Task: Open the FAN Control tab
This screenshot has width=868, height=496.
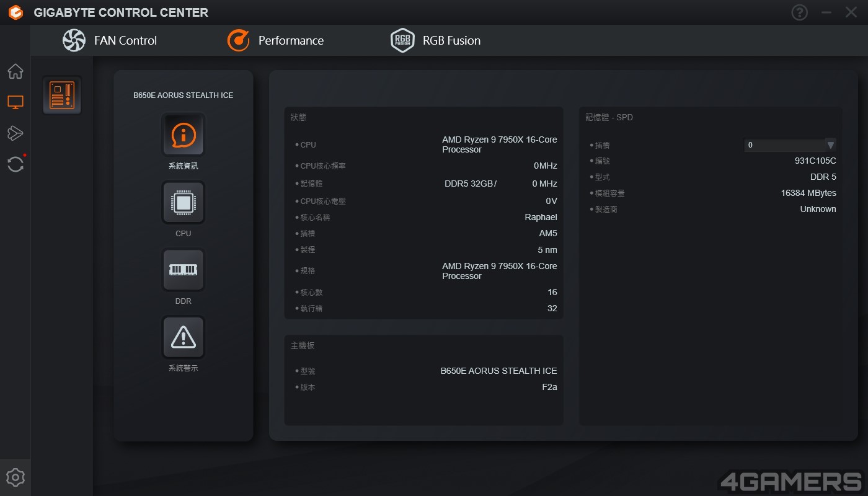Action: click(110, 40)
